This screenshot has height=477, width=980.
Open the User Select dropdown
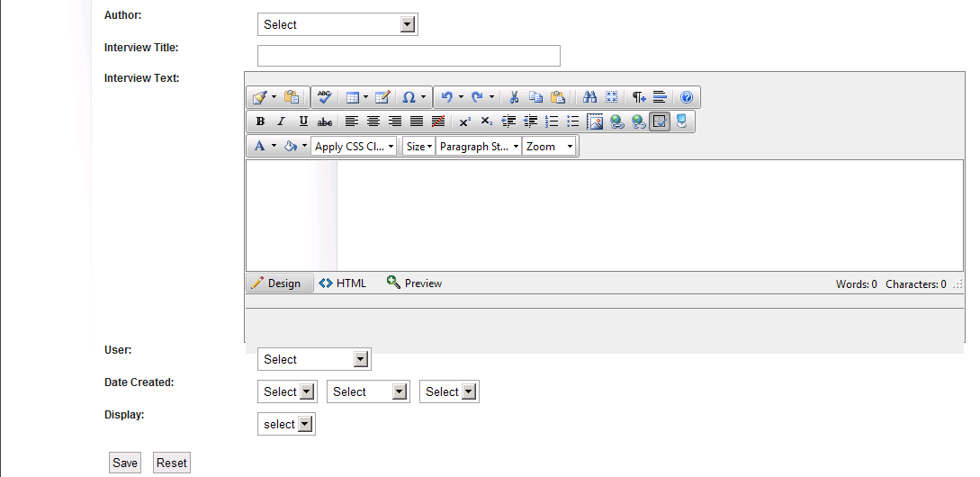(314, 359)
